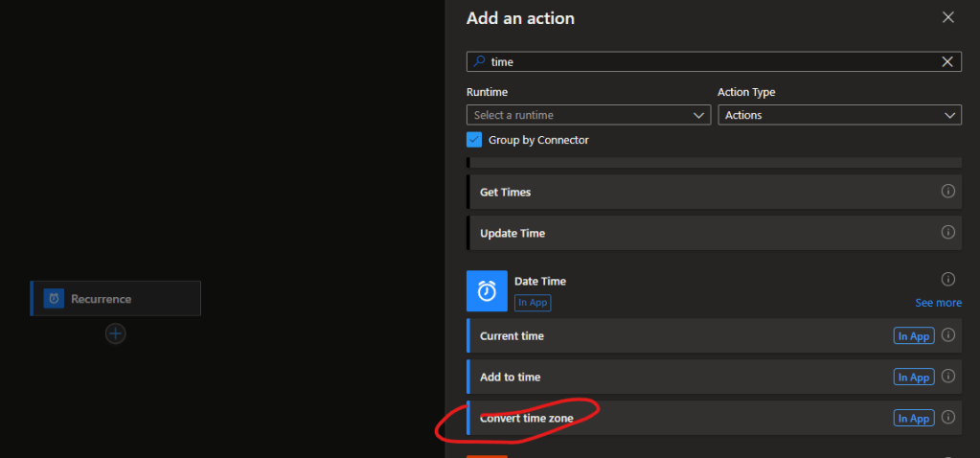The image size is (980, 458).
Task: Open the Runtime dropdown
Action: click(588, 115)
